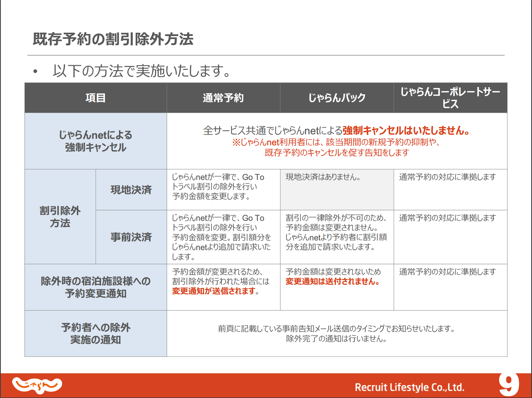The width and height of the screenshot is (532, 398).
Task: Click the 通常予約 cell for 現地決済
Action: (x=223, y=190)
